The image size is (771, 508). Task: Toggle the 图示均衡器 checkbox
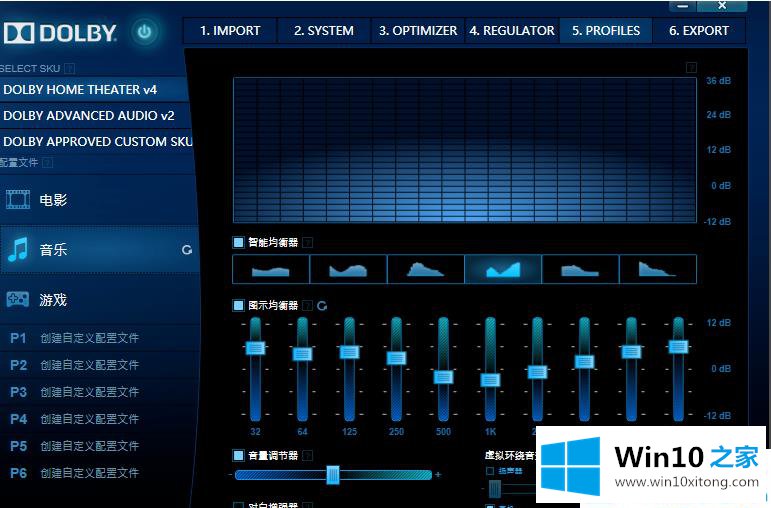238,305
